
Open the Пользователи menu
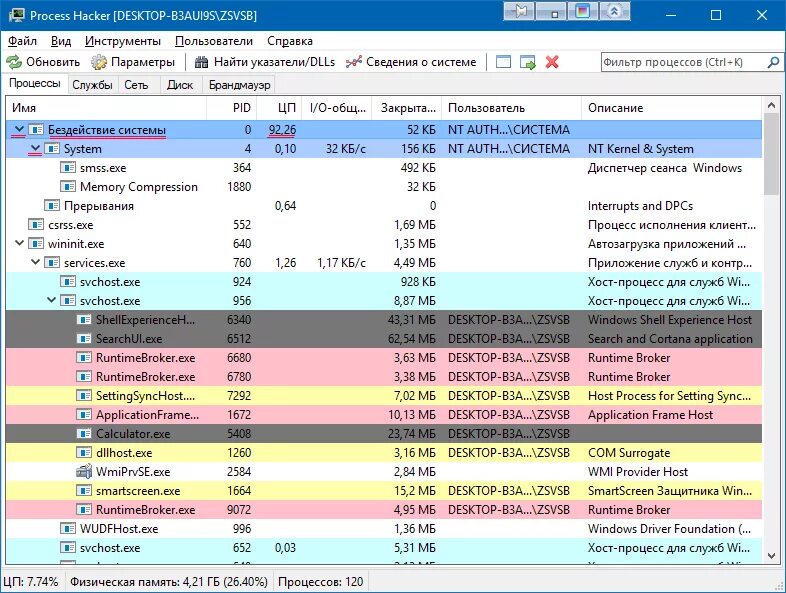coord(214,41)
